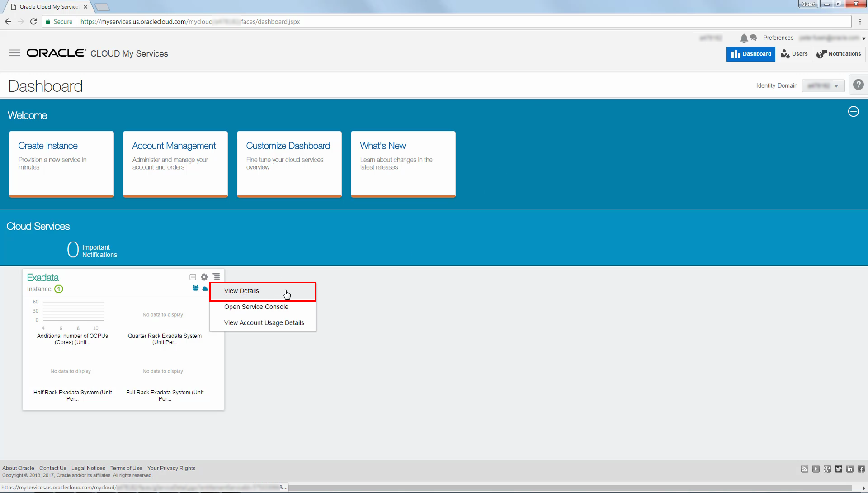Select View Details from the menu
This screenshot has width=868, height=493.
click(263, 291)
